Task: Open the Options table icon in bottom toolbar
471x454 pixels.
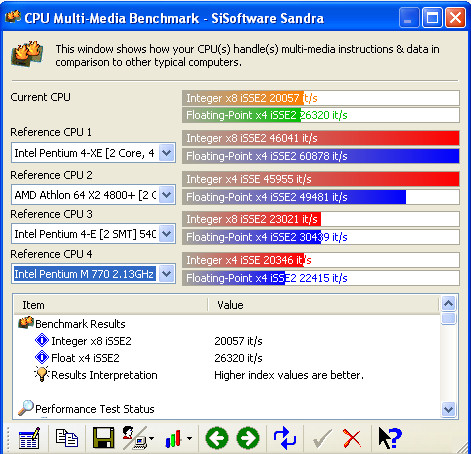Action: (29, 438)
